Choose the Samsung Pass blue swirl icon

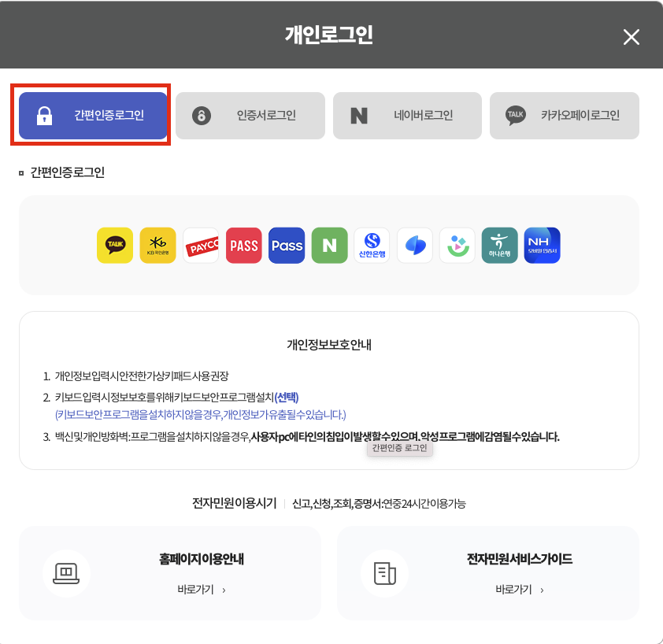tap(415, 245)
